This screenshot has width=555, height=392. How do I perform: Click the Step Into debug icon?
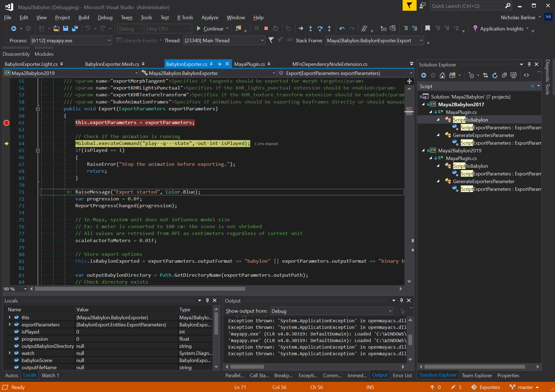[x=311, y=28]
